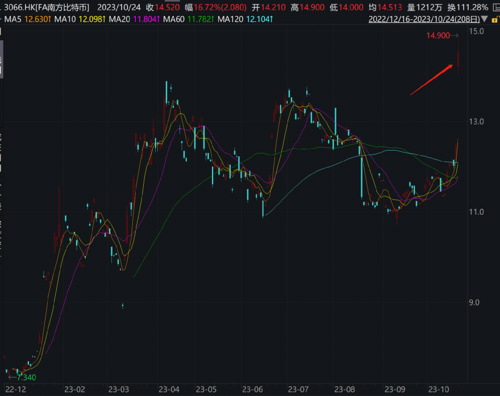The height and width of the screenshot is (396, 500).
Task: Click the opening price 开14.210
Action: (269, 7)
